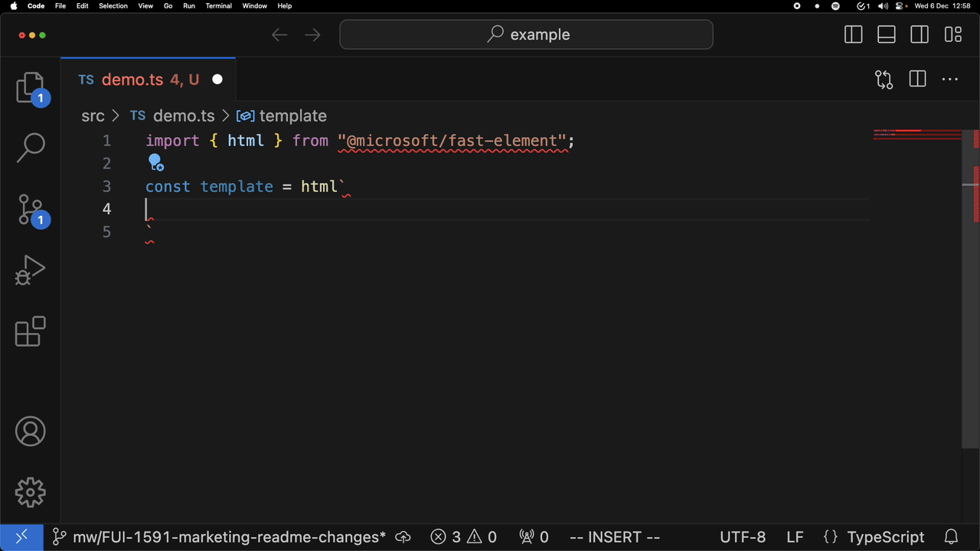Open the Help menu
Screen dimensions: 980x551
[285, 5]
